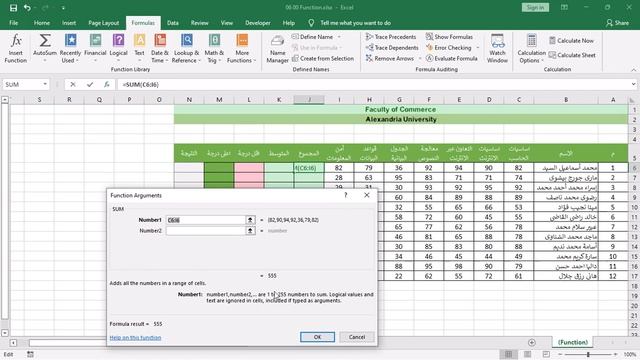Open the Name Manager
The image size is (640, 360).
point(278,49)
